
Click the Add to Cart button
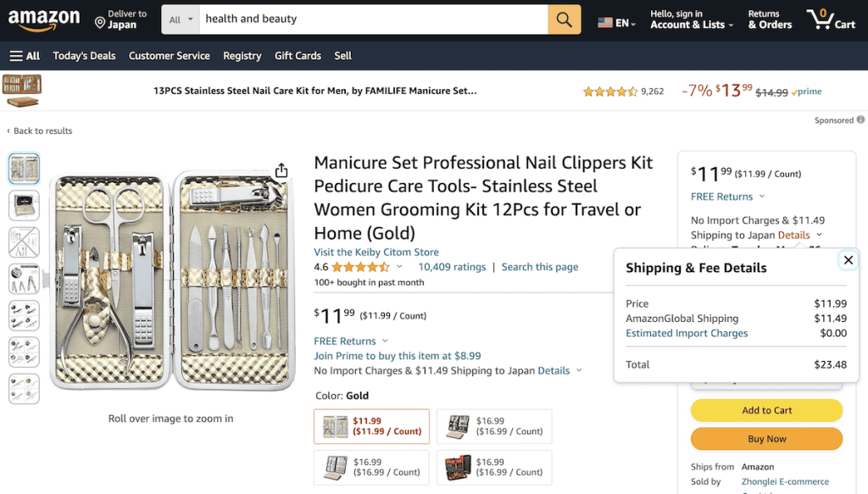(766, 410)
